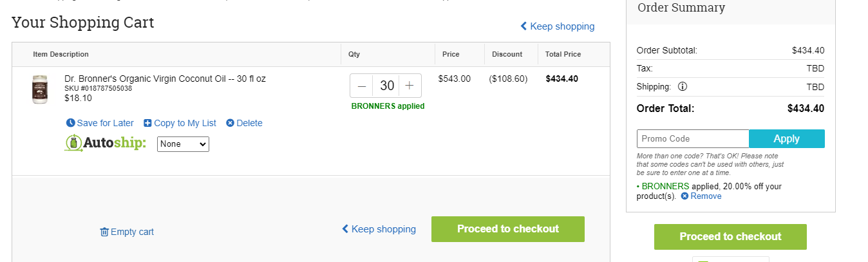Click into the Promo Code field
The width and height of the screenshot is (868, 262).
[693, 139]
